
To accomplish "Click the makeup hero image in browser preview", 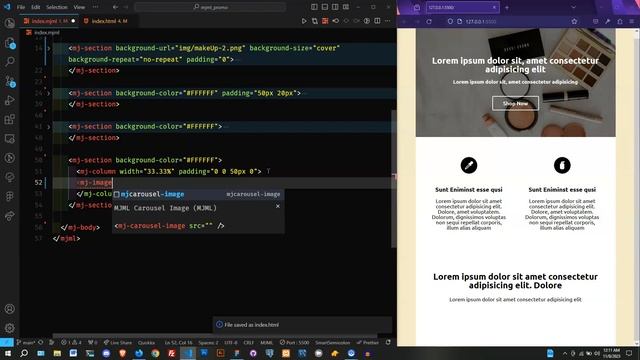I will [516, 82].
